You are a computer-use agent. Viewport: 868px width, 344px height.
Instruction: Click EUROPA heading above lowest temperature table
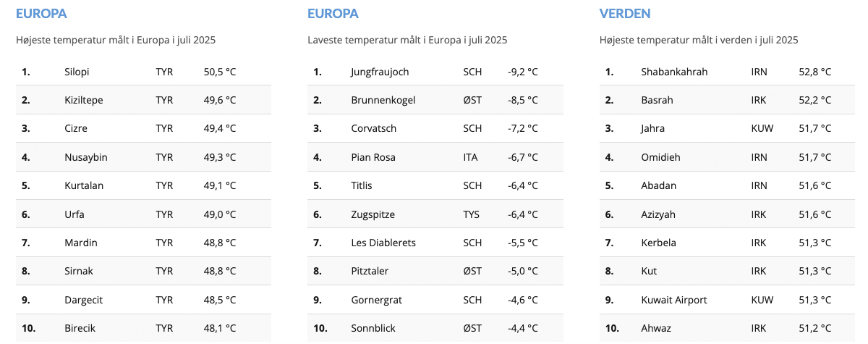click(x=333, y=14)
